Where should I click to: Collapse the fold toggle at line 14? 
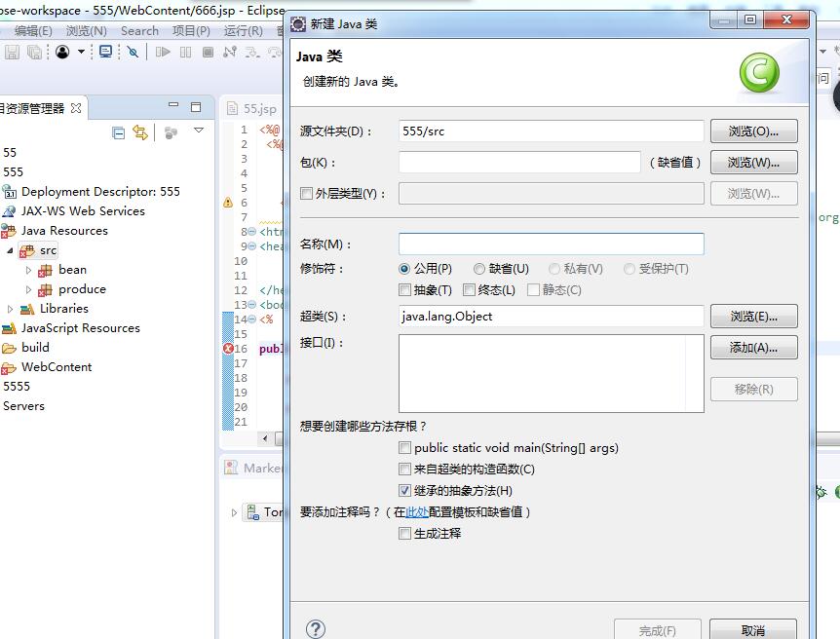point(252,319)
